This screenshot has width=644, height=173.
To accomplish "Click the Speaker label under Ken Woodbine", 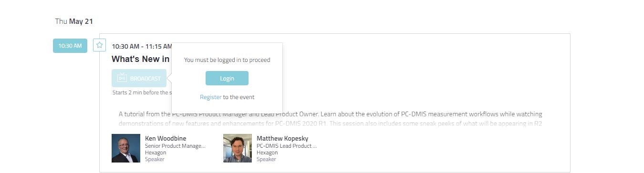I will (155, 159).
